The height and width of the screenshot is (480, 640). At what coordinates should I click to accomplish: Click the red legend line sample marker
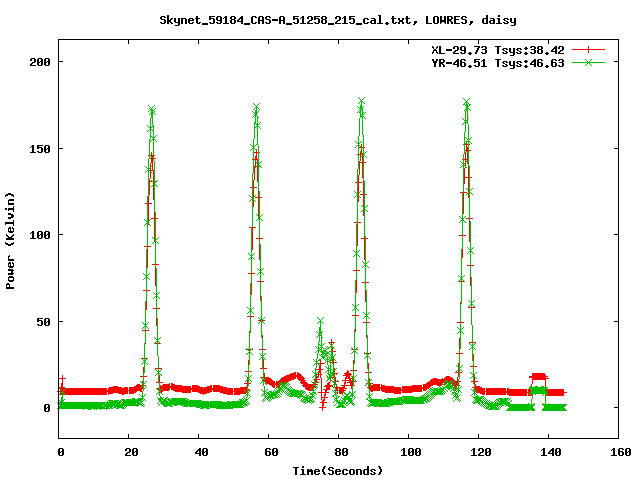(588, 50)
